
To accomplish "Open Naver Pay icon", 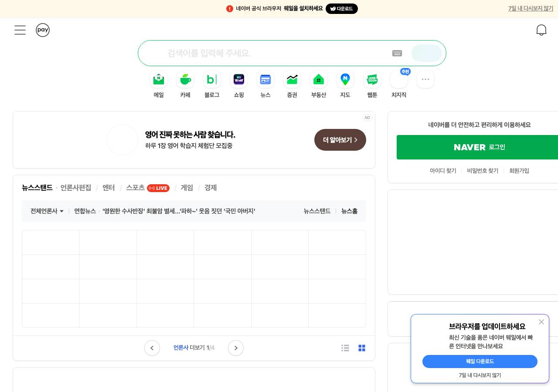I will (x=43, y=30).
